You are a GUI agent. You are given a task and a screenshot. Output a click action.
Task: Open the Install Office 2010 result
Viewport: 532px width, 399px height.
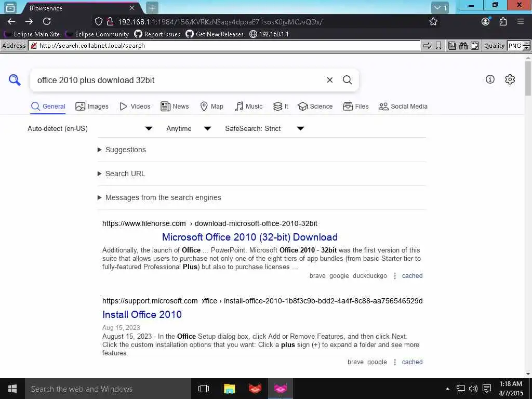[x=142, y=314]
